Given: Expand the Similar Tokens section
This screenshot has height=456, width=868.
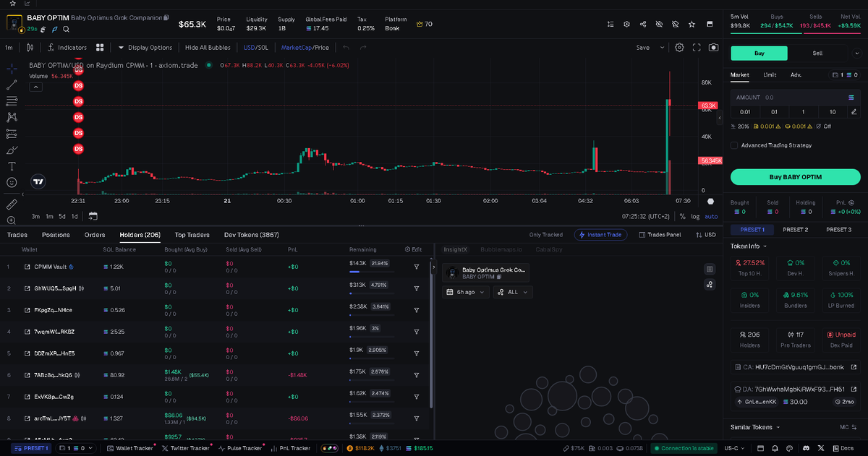Looking at the screenshot, I should [x=756, y=427].
